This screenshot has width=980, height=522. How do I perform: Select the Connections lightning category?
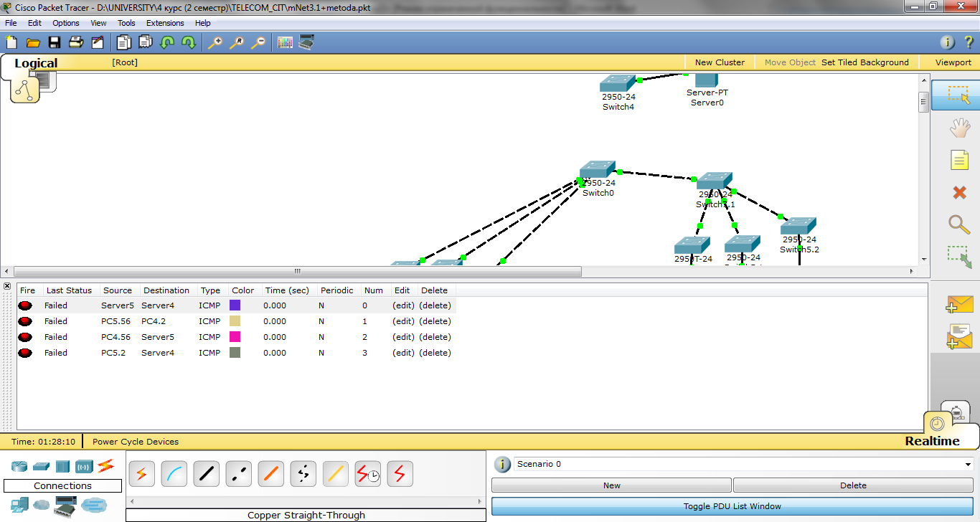tap(106, 466)
